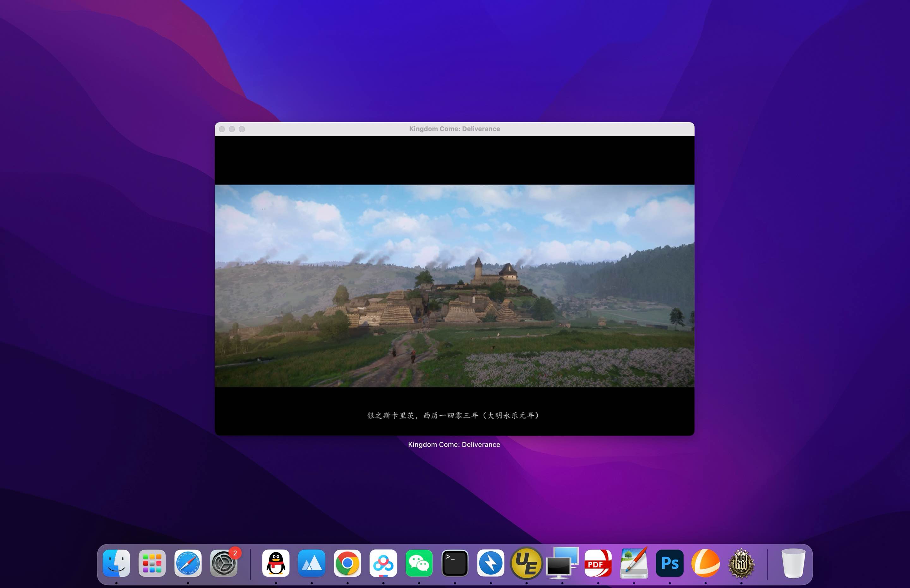910x588 pixels.
Task: Open Launchpad in the dock
Action: point(152,563)
